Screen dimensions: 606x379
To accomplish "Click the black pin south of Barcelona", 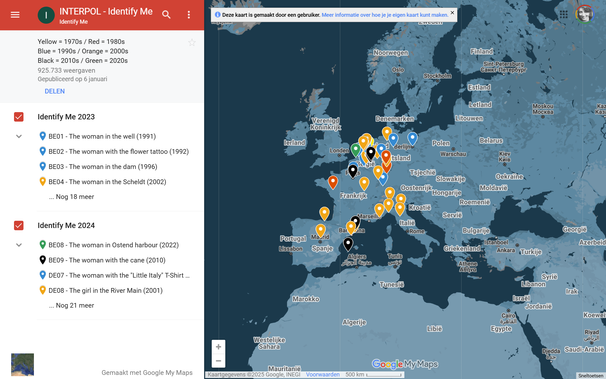I will (348, 245).
